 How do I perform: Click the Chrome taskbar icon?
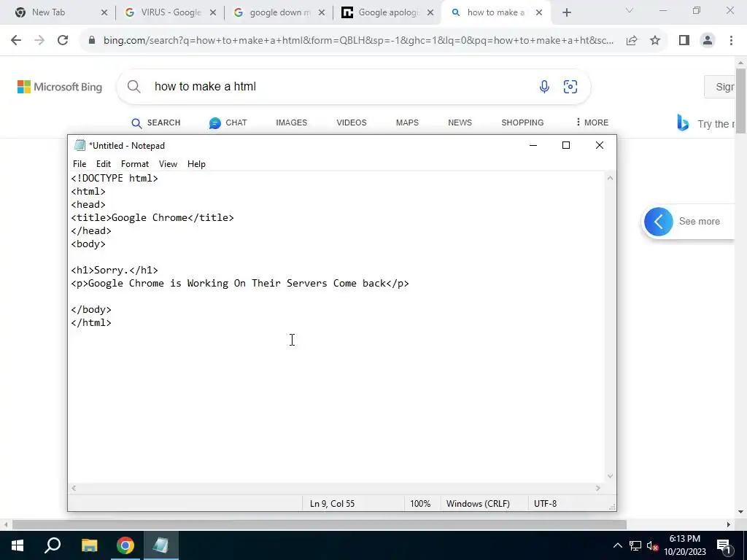coord(125,545)
